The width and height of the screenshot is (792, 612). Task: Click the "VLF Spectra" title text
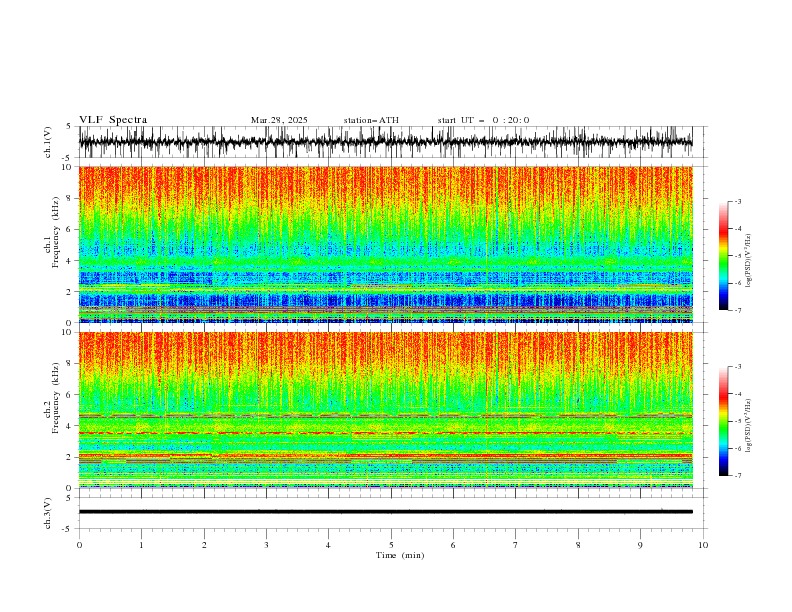113,120
